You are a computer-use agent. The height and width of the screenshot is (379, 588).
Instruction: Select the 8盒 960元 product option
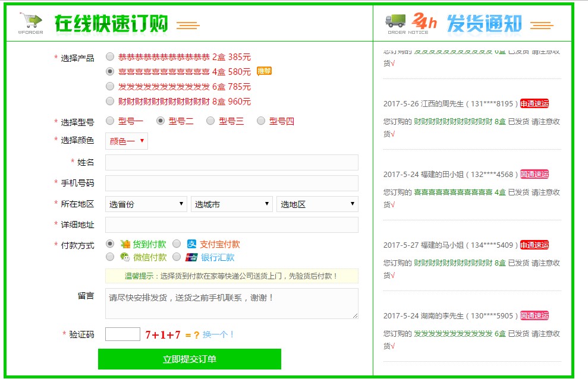(110, 101)
